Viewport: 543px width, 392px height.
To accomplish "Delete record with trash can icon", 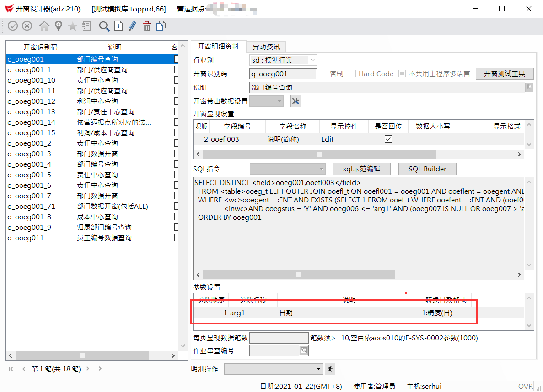I will (x=147, y=26).
